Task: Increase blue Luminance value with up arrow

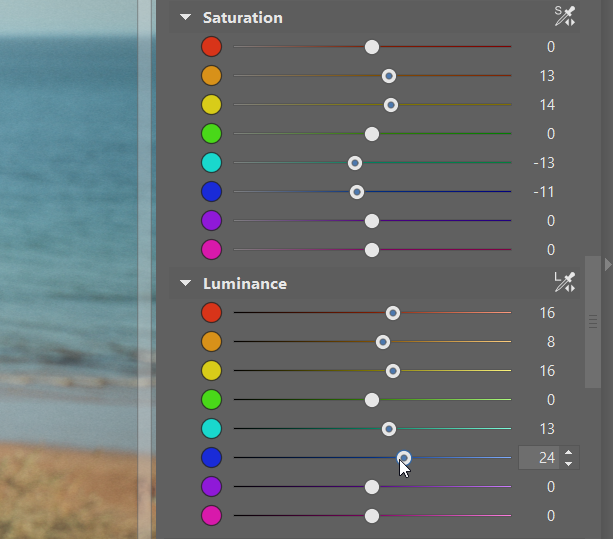Action: tap(569, 453)
